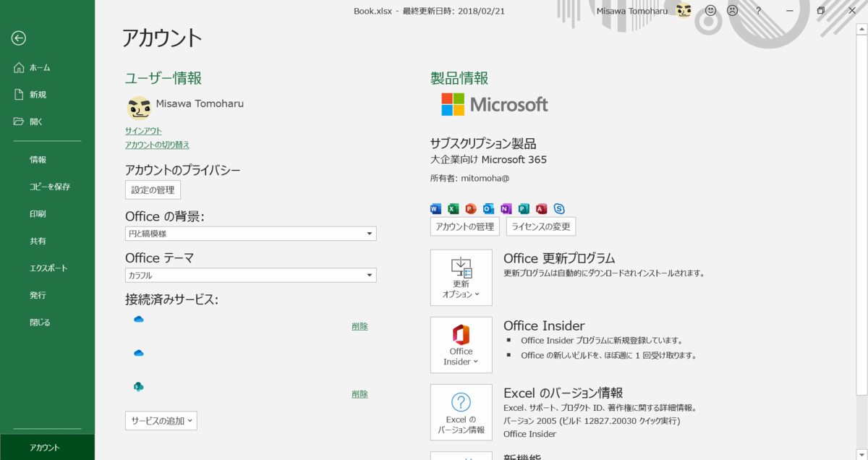Image resolution: width=868 pixels, height=460 pixels.
Task: Choose 閉じる in the sidebar
Action: [x=47, y=323]
